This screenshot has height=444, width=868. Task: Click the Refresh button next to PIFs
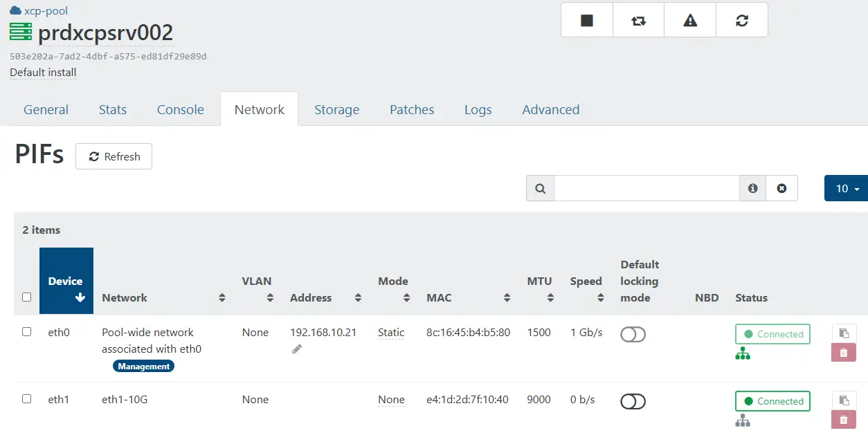tap(114, 156)
